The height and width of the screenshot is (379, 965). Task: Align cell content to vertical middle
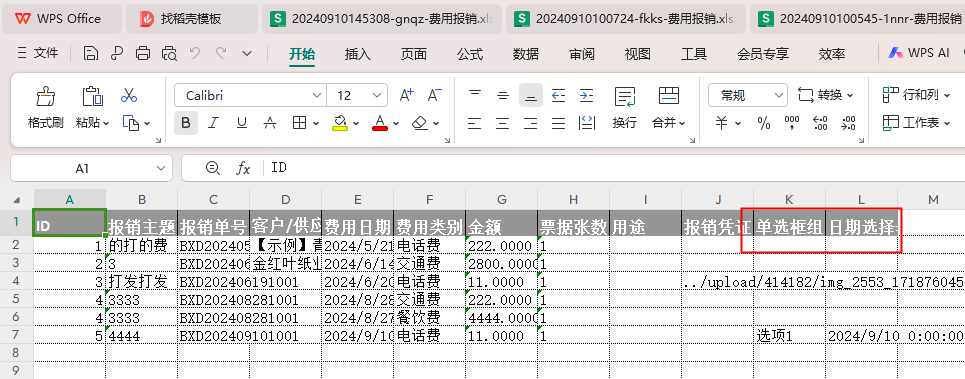click(503, 95)
